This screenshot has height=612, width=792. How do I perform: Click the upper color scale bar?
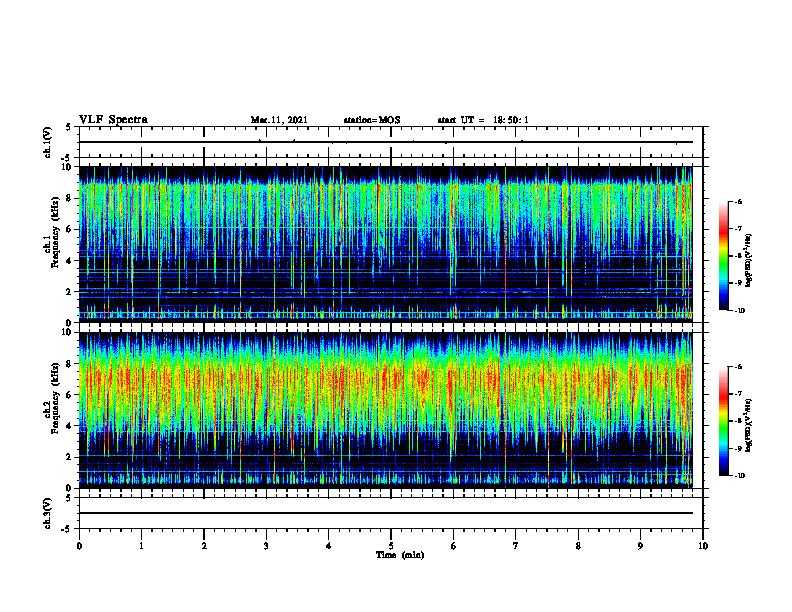coord(723,256)
